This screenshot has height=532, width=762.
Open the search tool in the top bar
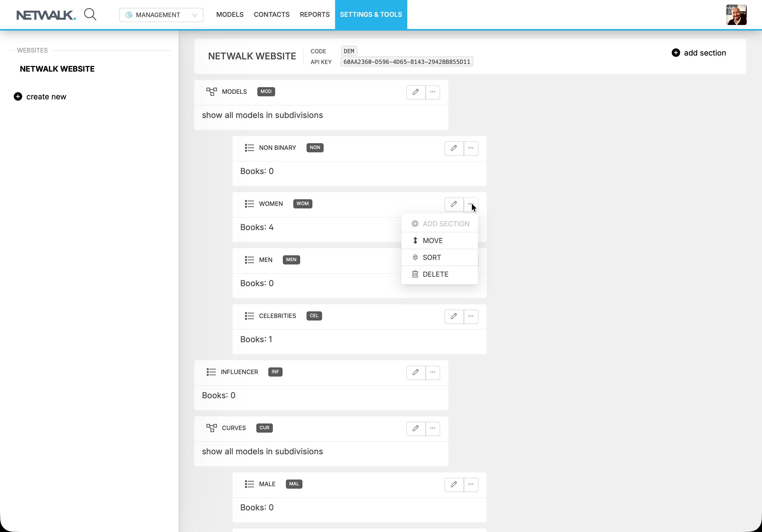(90, 14)
